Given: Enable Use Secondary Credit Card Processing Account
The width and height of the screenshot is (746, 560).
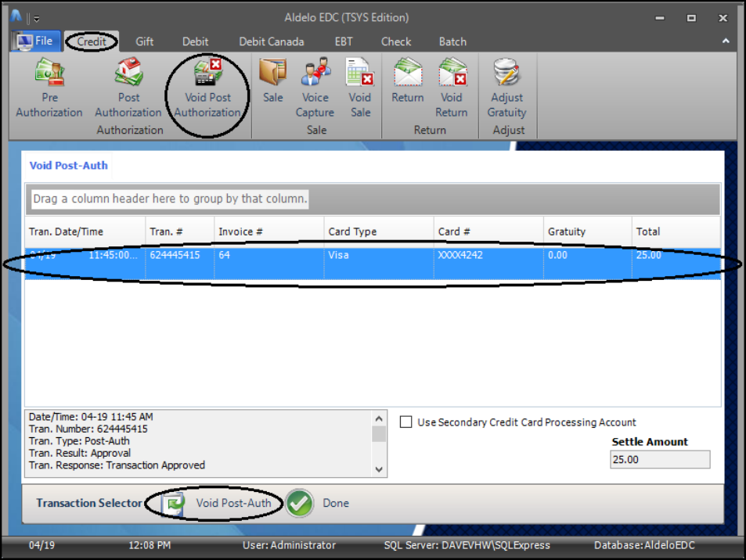Looking at the screenshot, I should coord(405,422).
